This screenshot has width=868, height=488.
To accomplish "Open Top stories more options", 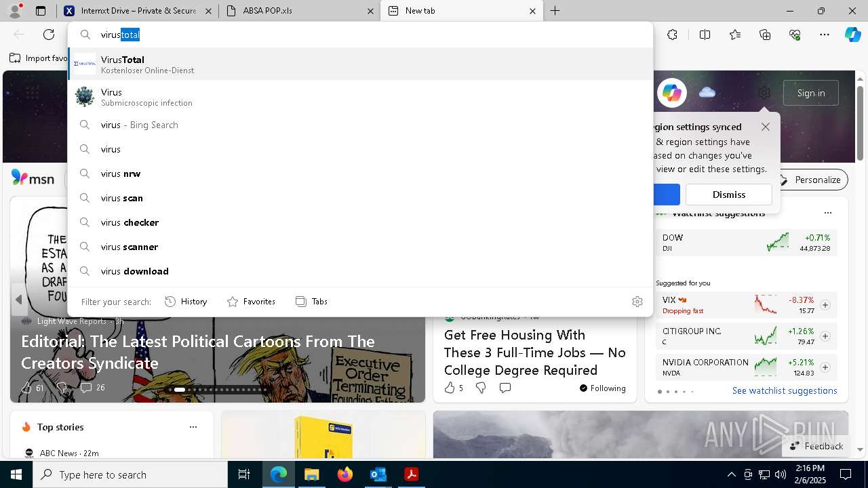I will [193, 427].
